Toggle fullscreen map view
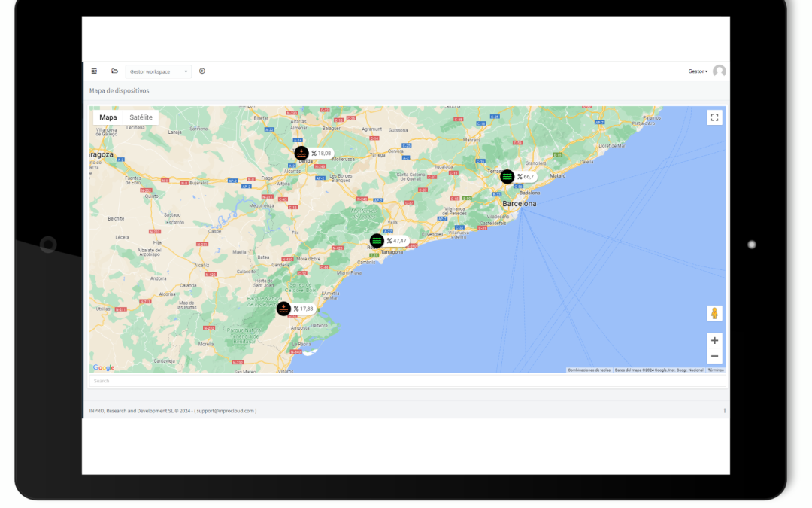 715,117
